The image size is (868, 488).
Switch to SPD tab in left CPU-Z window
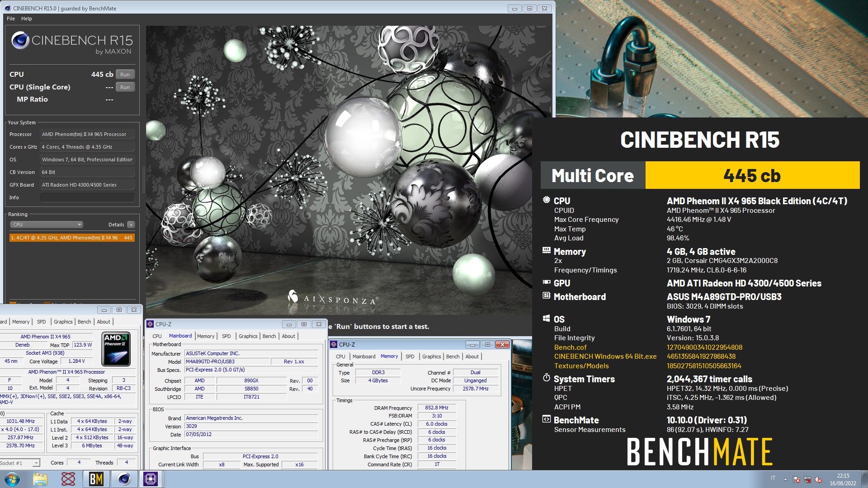tap(42, 322)
